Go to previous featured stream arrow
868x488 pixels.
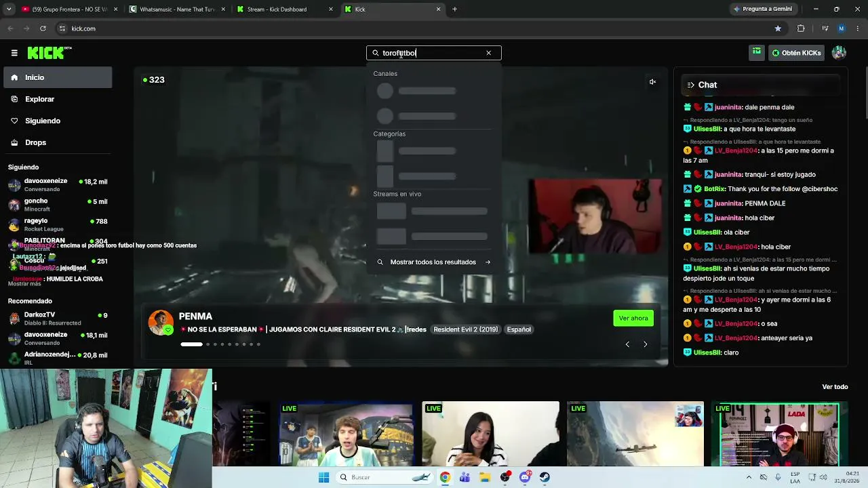(627, 344)
